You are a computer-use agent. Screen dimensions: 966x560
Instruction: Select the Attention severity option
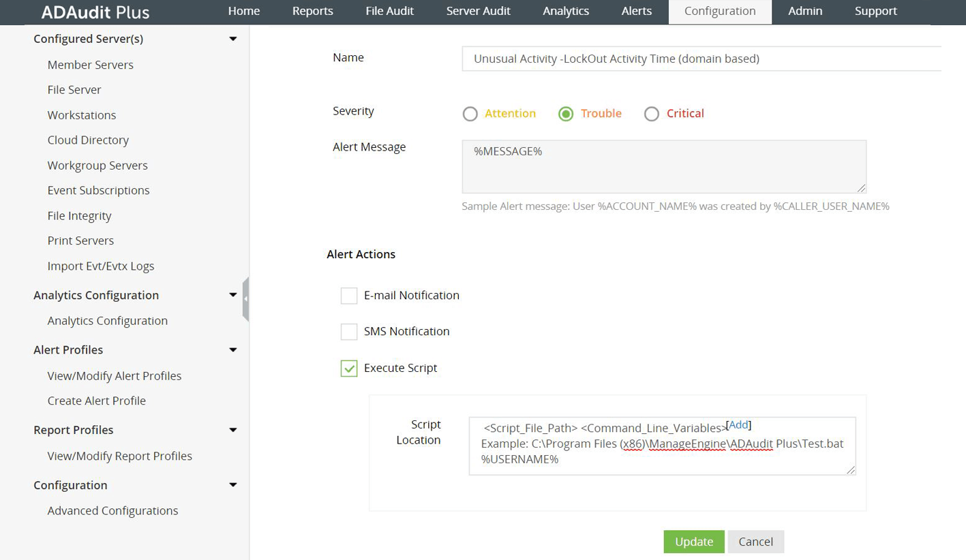470,114
